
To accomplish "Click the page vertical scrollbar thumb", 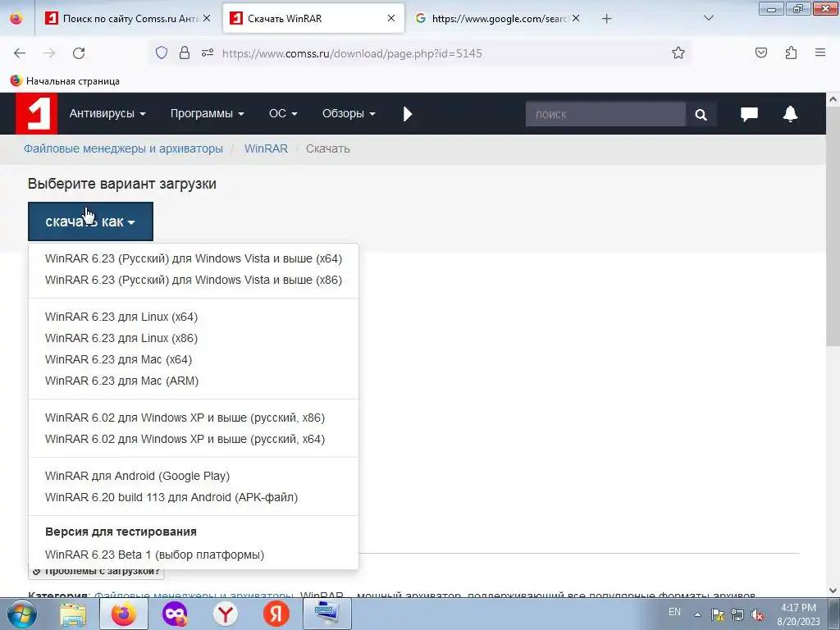I will coord(833,226).
